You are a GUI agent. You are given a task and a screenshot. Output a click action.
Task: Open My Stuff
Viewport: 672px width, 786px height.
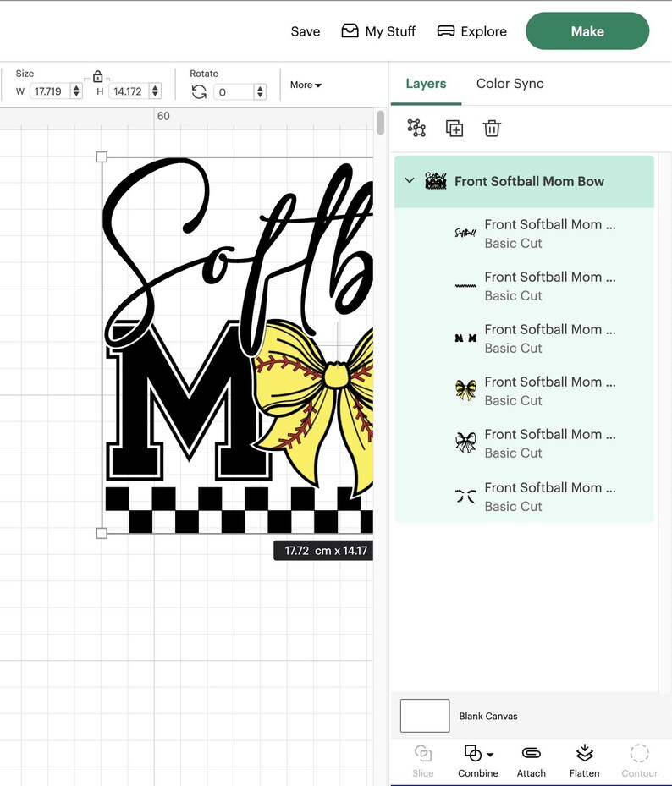[378, 31]
